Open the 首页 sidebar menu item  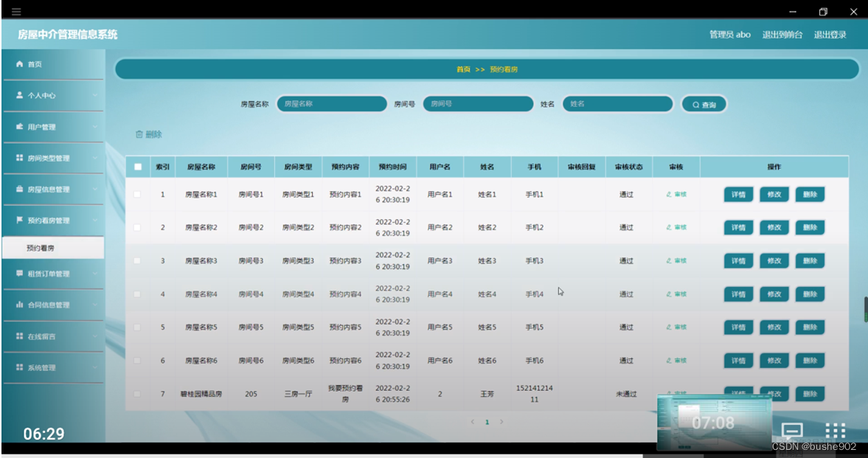pos(52,64)
